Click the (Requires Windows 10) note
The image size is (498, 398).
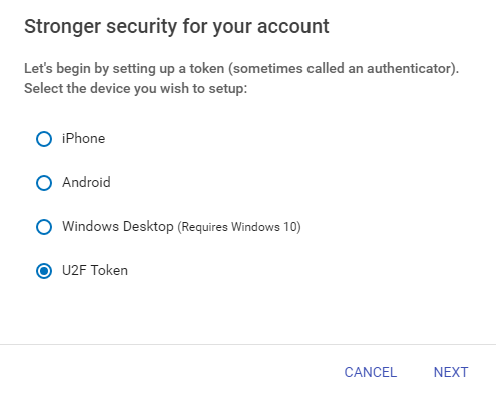[239, 227]
